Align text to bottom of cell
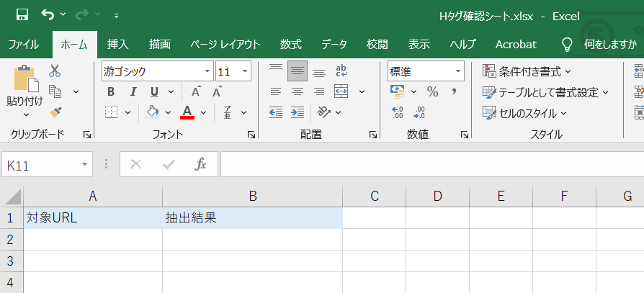Viewport: 644px width, 293px height. [x=319, y=71]
